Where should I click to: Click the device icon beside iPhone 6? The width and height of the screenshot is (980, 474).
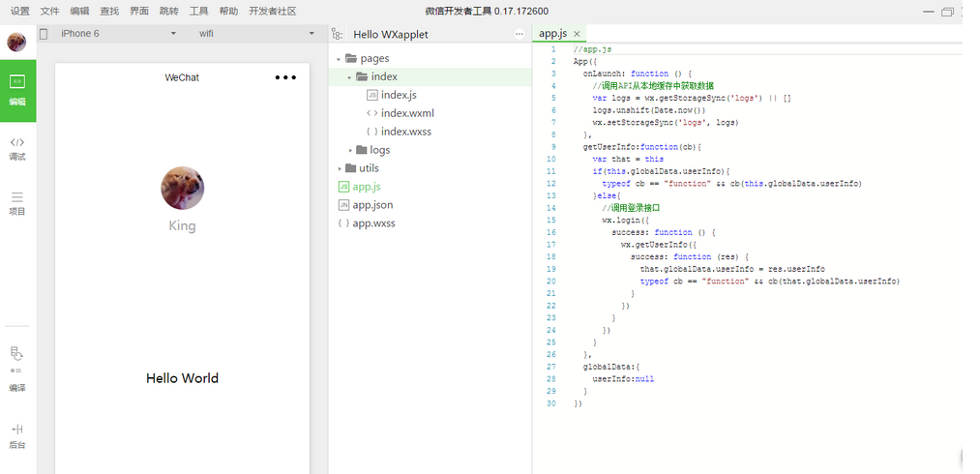click(44, 34)
